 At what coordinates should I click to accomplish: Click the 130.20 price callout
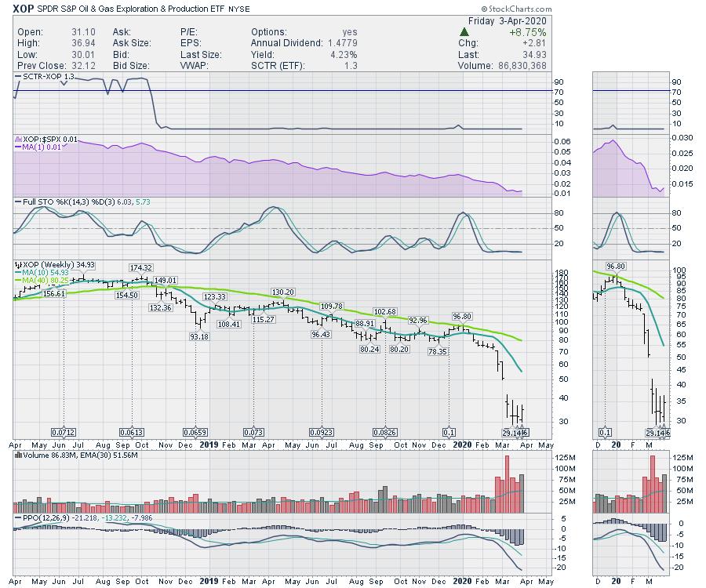click(x=282, y=292)
